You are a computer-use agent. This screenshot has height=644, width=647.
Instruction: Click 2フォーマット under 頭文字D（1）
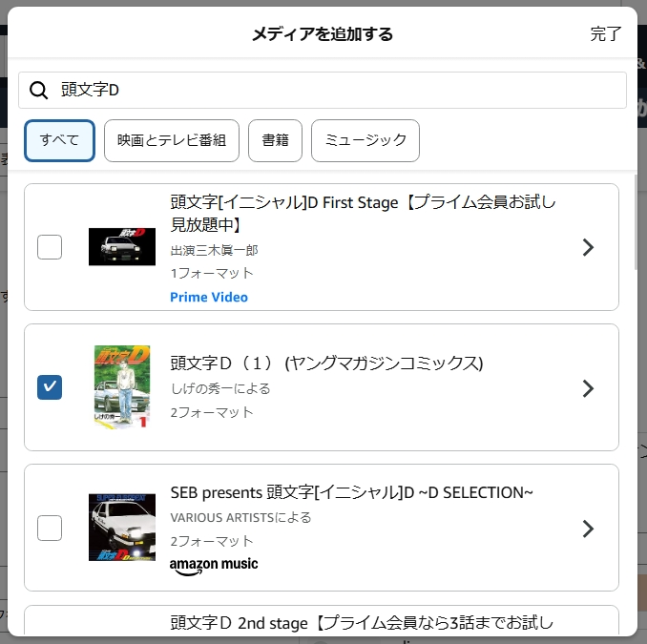(x=212, y=412)
